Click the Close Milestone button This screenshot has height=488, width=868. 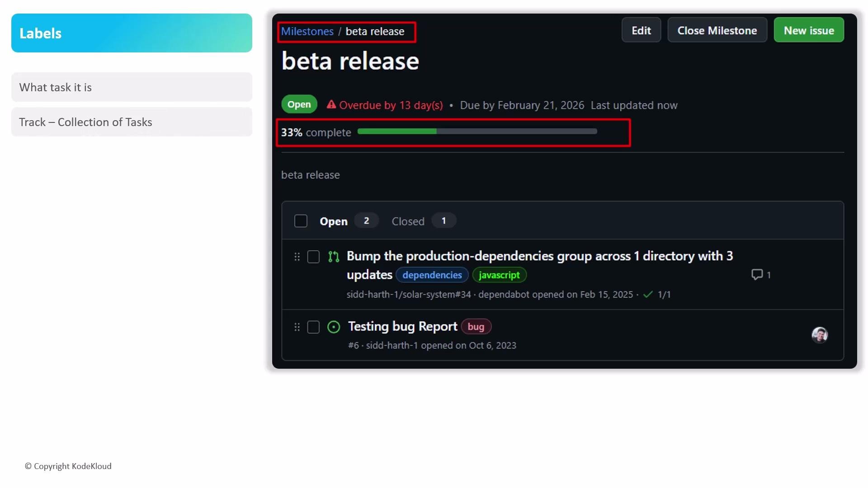tap(717, 30)
